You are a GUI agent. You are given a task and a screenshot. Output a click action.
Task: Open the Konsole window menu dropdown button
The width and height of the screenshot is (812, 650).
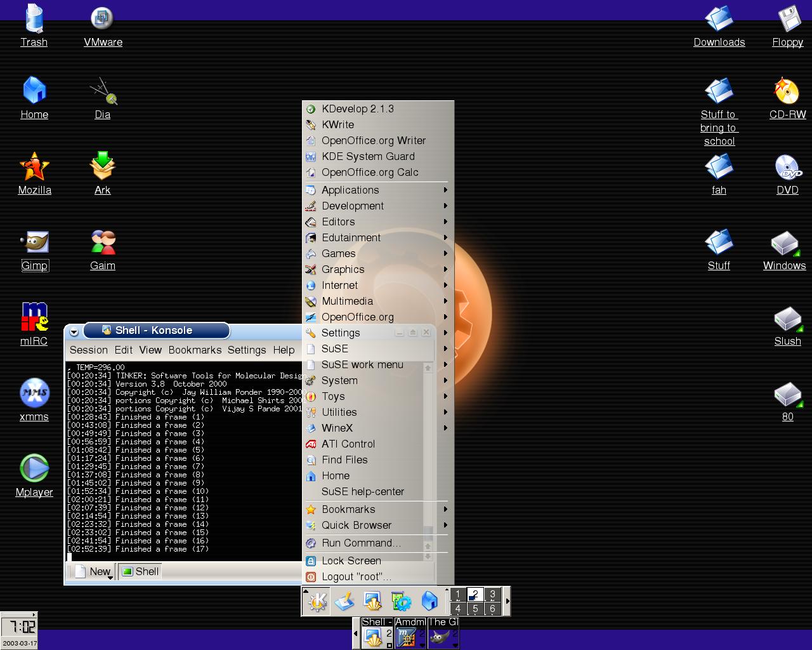click(x=74, y=332)
